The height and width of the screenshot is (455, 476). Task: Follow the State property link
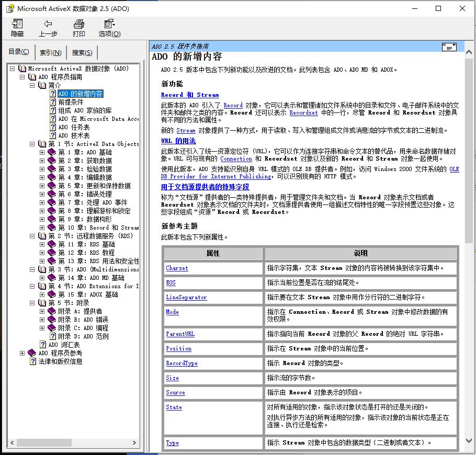(x=174, y=407)
